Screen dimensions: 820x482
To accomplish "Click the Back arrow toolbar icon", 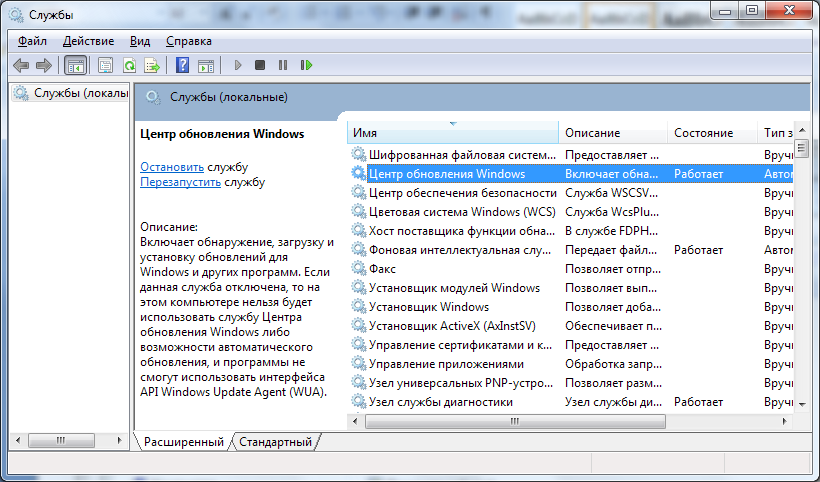I will point(21,65).
